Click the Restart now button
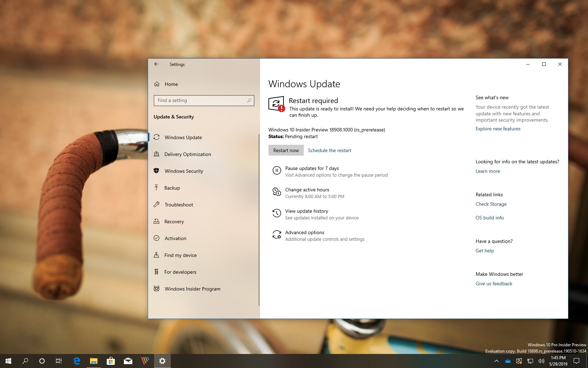This screenshot has height=368, width=588. [x=286, y=150]
